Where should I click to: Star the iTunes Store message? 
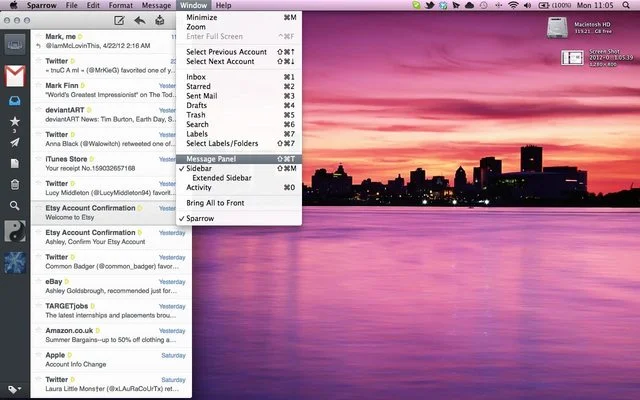click(38, 159)
